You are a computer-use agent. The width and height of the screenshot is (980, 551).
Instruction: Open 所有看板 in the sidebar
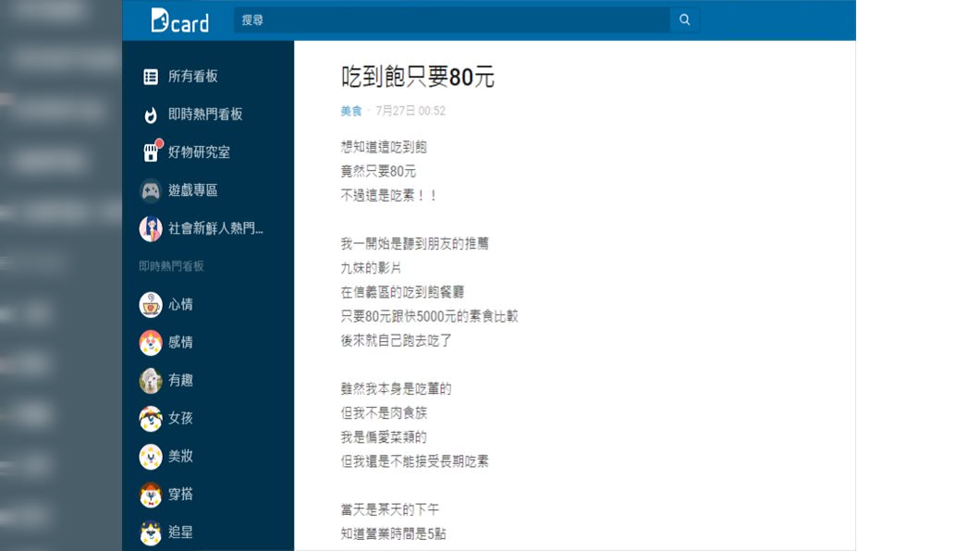[x=192, y=76]
